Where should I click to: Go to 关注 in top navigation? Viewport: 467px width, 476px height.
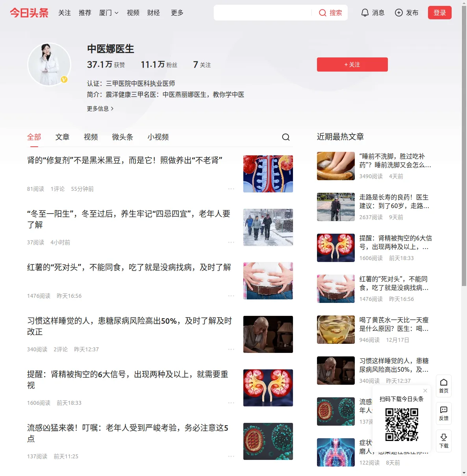[x=65, y=13]
